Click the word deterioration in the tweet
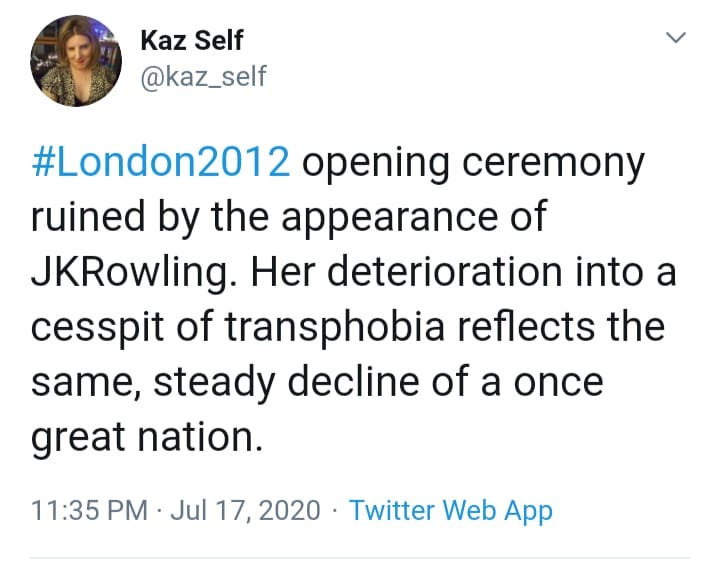Image resolution: width=717 pixels, height=577 pixels. (x=444, y=272)
